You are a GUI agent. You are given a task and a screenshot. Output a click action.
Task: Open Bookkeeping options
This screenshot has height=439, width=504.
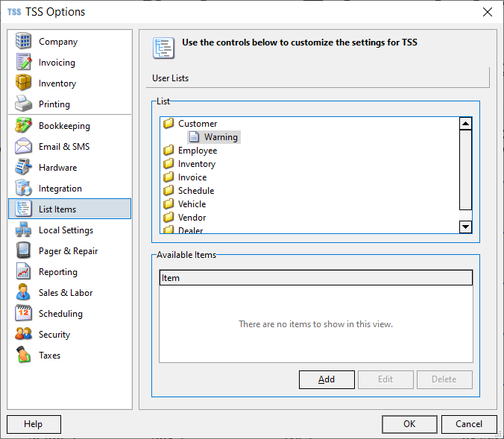point(64,126)
